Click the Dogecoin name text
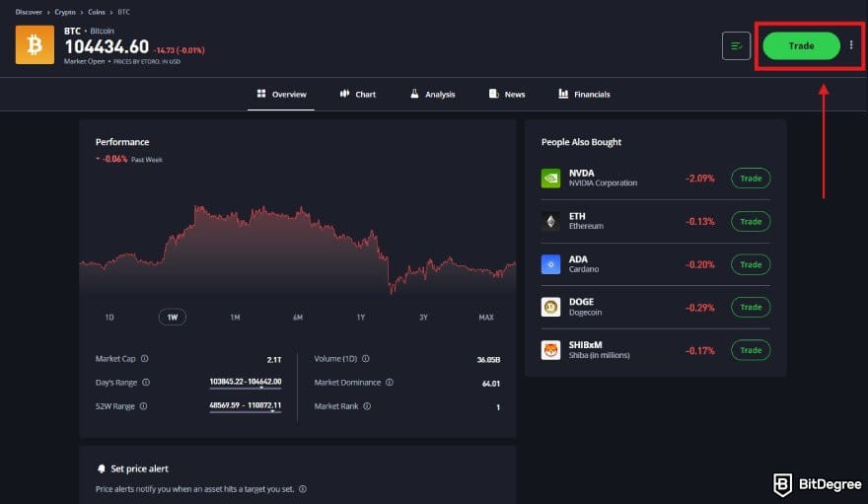This screenshot has height=504, width=868. (x=585, y=313)
